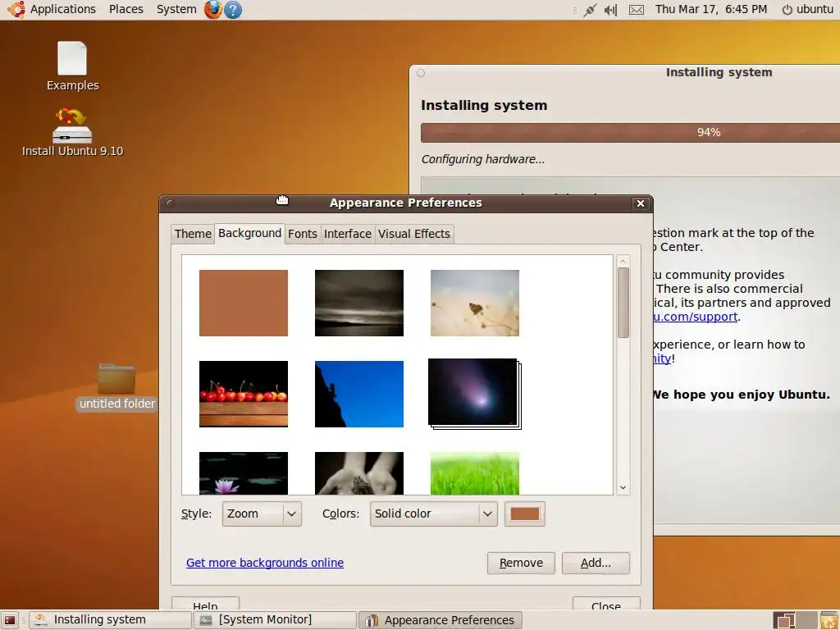Select the water lily wallpaper
This screenshot has width=840, height=630.
[x=243, y=473]
